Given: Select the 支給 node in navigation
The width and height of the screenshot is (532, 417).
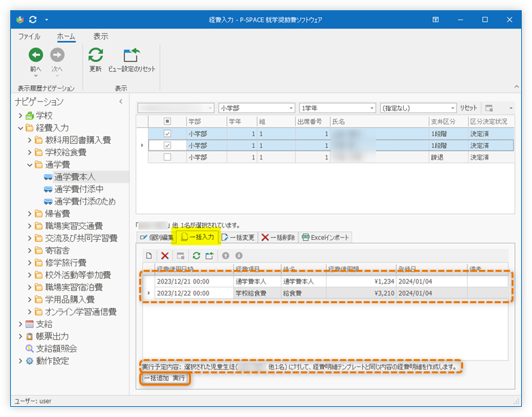Looking at the screenshot, I should 44,324.
